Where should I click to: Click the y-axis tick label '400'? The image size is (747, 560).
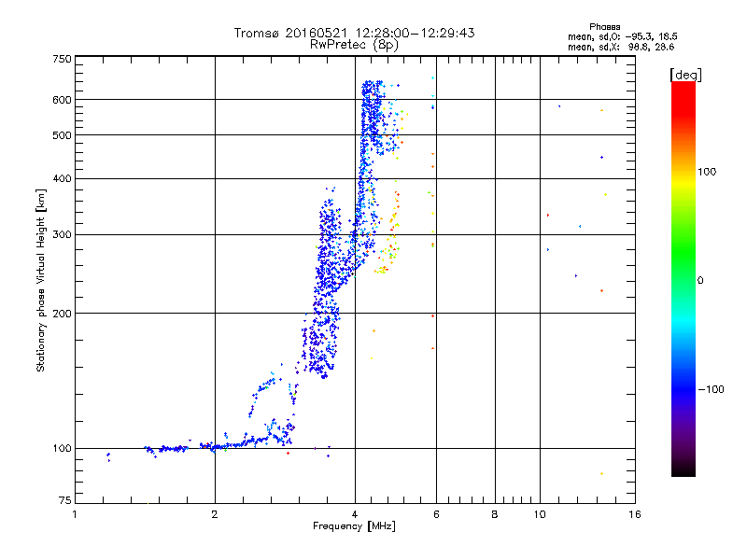point(62,178)
